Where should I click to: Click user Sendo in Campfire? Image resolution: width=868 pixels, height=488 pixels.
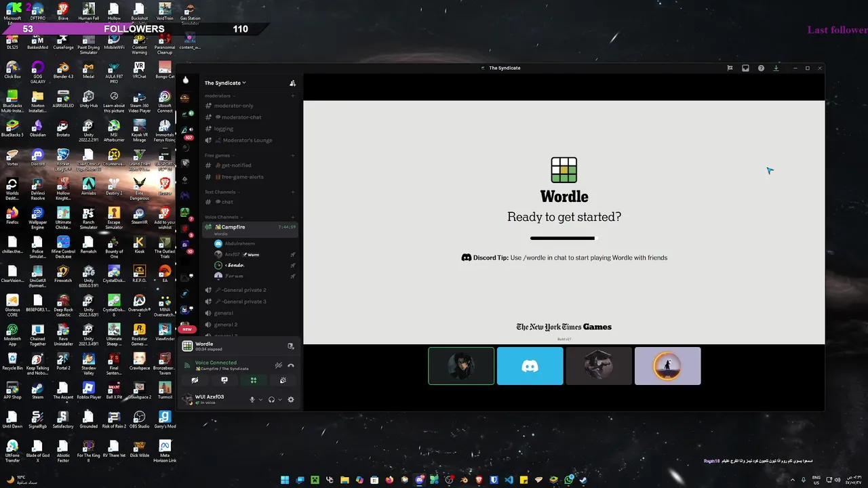click(255, 265)
